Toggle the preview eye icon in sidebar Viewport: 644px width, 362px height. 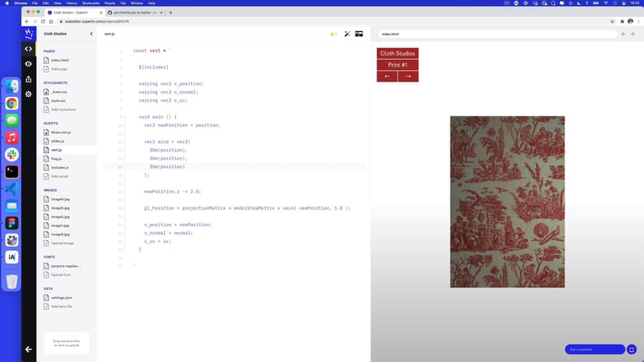tap(29, 64)
